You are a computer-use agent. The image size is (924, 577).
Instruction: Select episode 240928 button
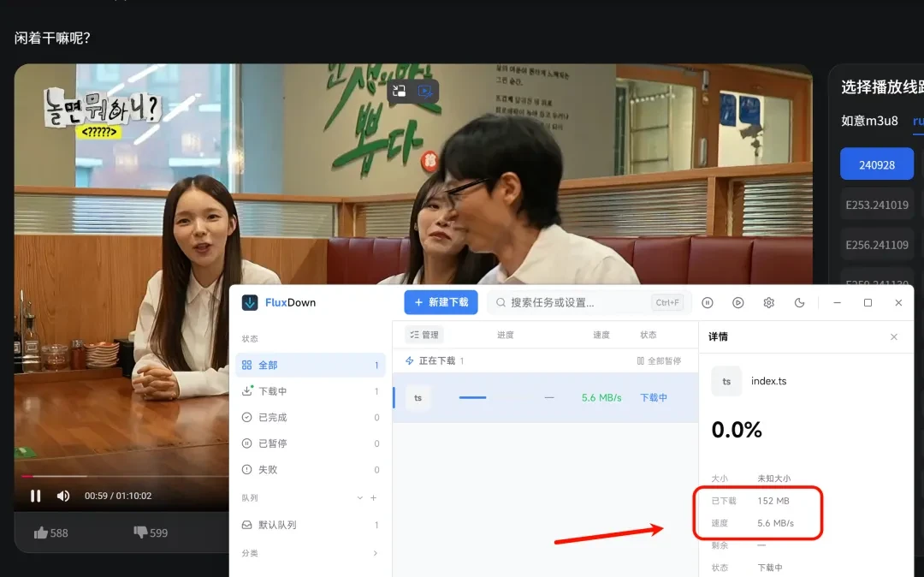click(x=877, y=164)
